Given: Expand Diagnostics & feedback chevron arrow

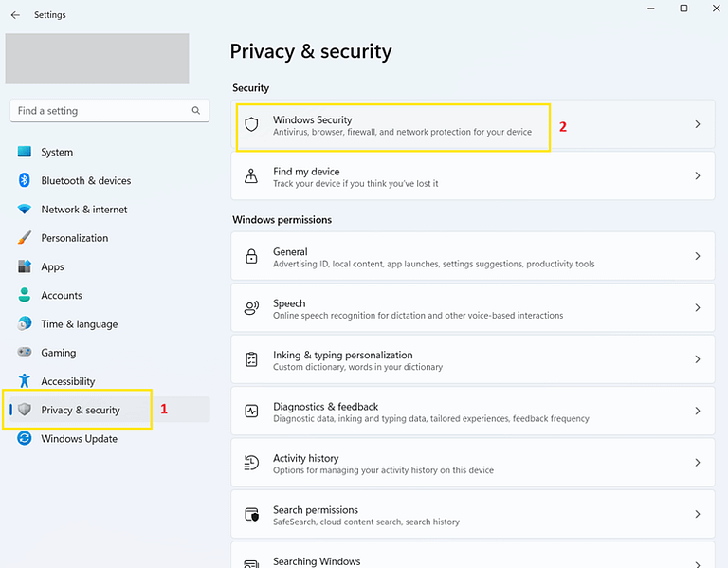Looking at the screenshot, I should point(698,412).
